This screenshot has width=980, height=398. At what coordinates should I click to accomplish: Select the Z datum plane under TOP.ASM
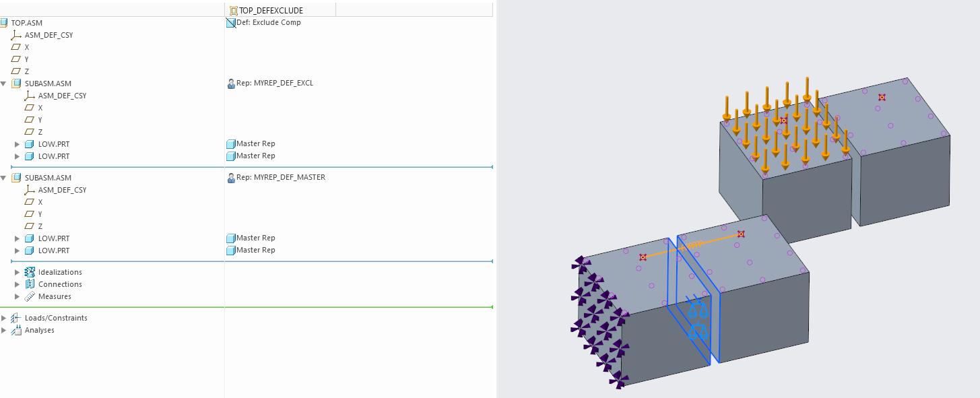point(26,71)
